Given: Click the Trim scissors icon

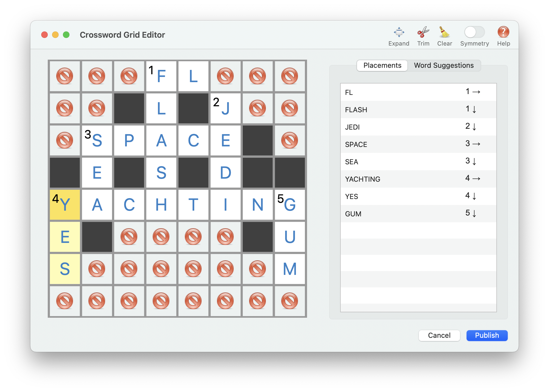Looking at the screenshot, I should (423, 32).
